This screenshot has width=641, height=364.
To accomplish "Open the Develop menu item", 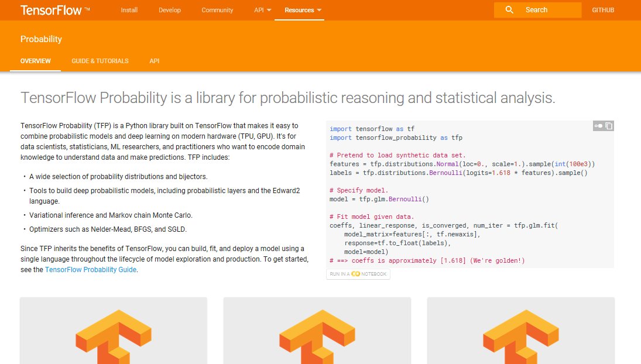I will click(x=169, y=10).
